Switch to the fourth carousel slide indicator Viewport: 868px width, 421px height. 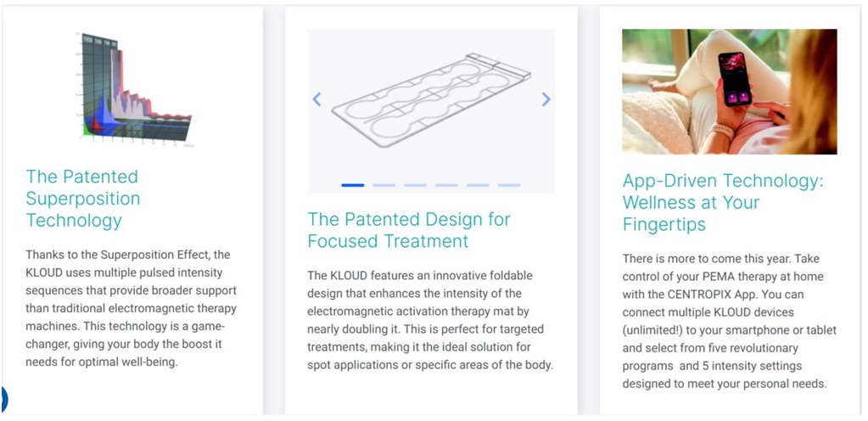(x=446, y=184)
